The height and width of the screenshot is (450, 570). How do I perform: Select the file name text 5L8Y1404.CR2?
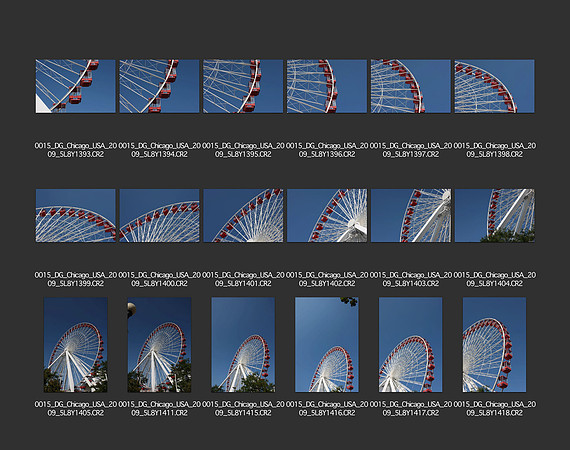494,279
